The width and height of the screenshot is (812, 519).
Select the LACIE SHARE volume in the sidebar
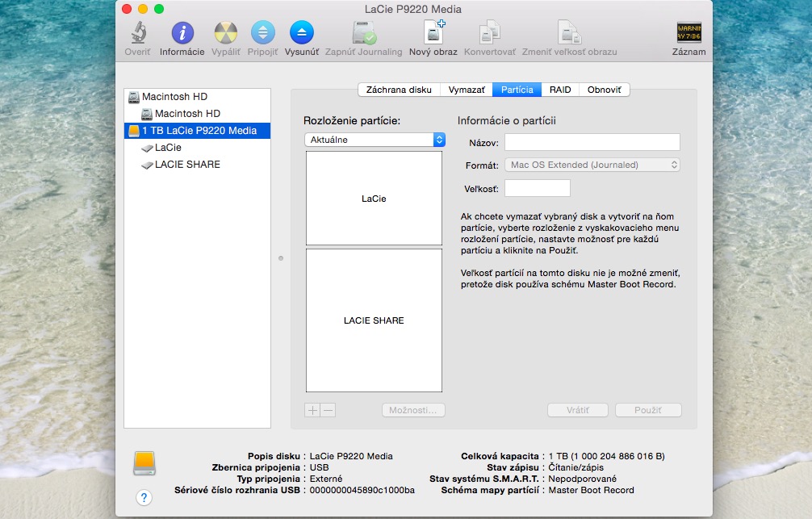[x=197, y=164]
